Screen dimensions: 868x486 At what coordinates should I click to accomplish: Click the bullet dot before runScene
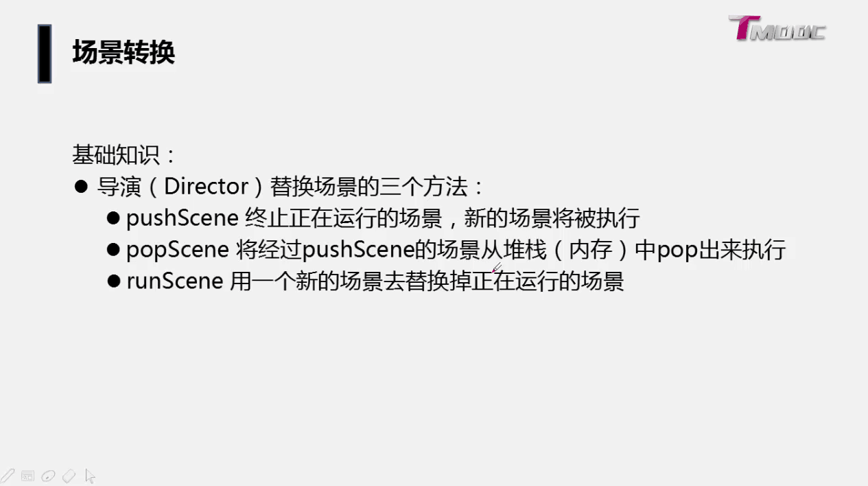point(114,281)
